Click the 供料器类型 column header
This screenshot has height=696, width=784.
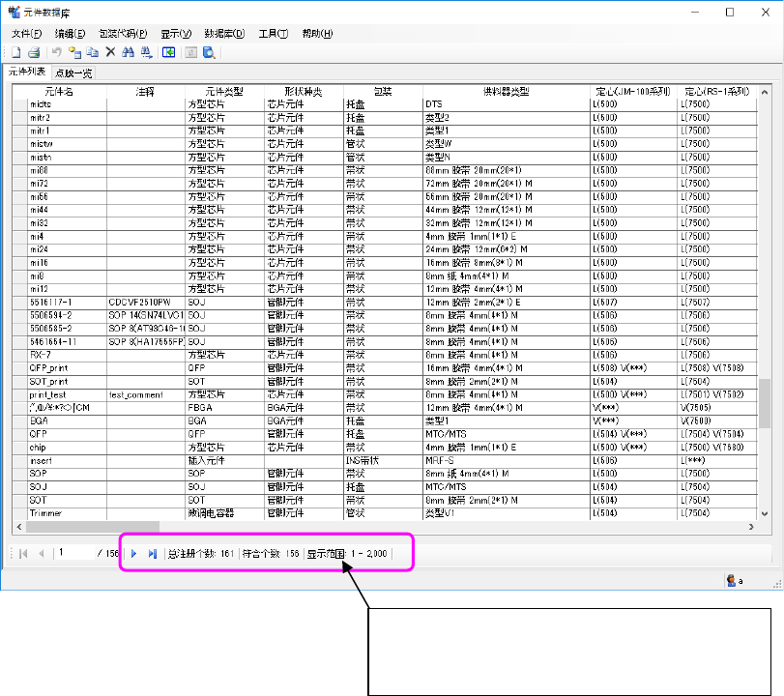(506, 91)
